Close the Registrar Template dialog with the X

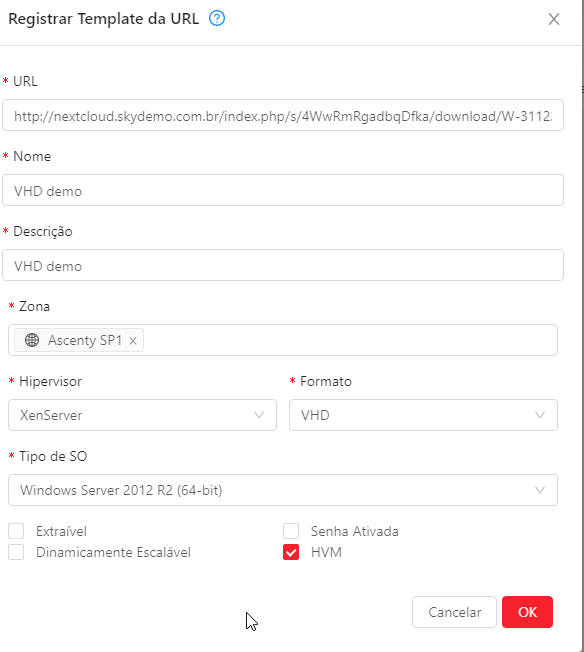tap(554, 19)
